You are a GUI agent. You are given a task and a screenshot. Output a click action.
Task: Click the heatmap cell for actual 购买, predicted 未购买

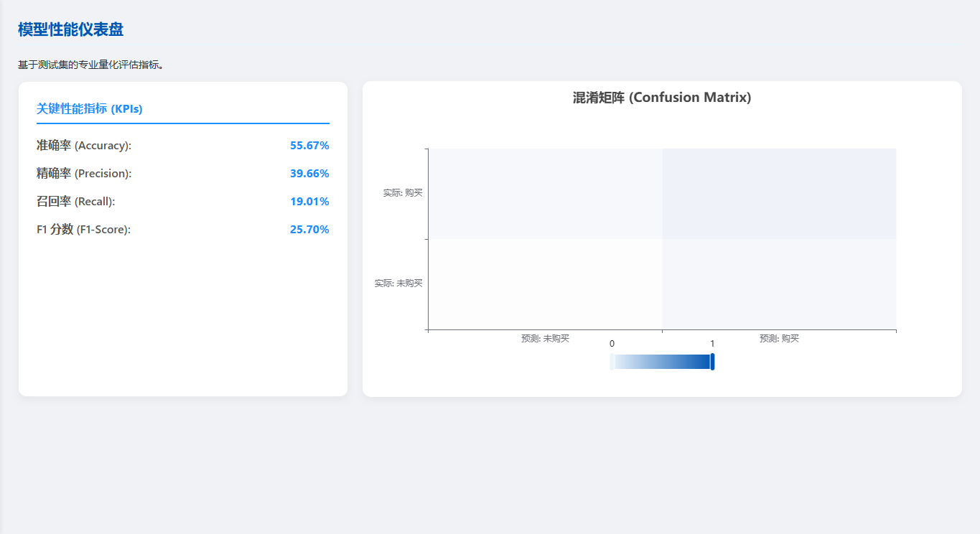click(x=545, y=194)
